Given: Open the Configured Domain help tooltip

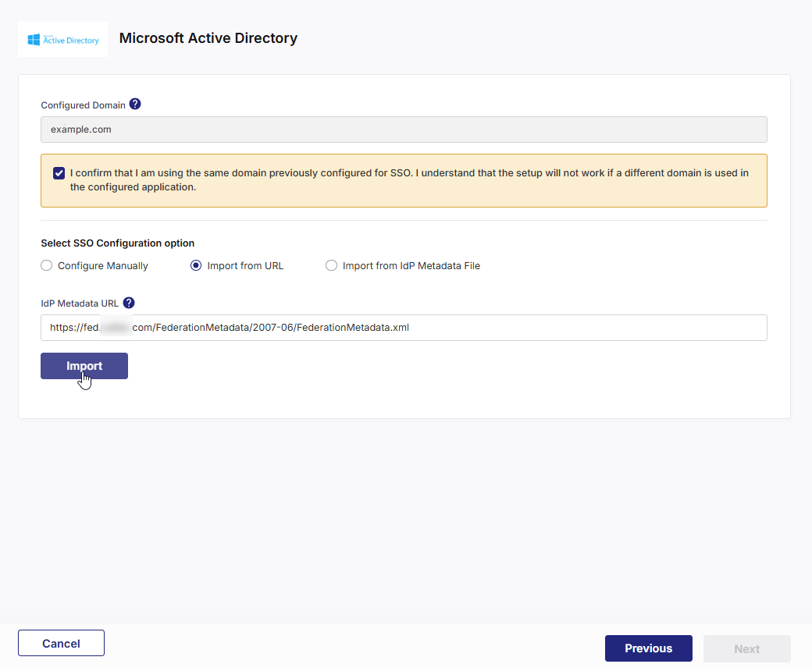Looking at the screenshot, I should pos(134,103).
